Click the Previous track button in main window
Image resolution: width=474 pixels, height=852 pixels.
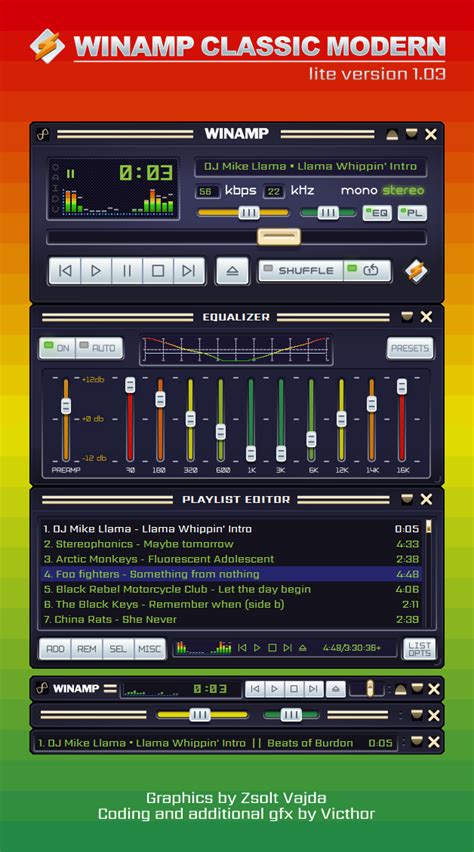point(65,271)
